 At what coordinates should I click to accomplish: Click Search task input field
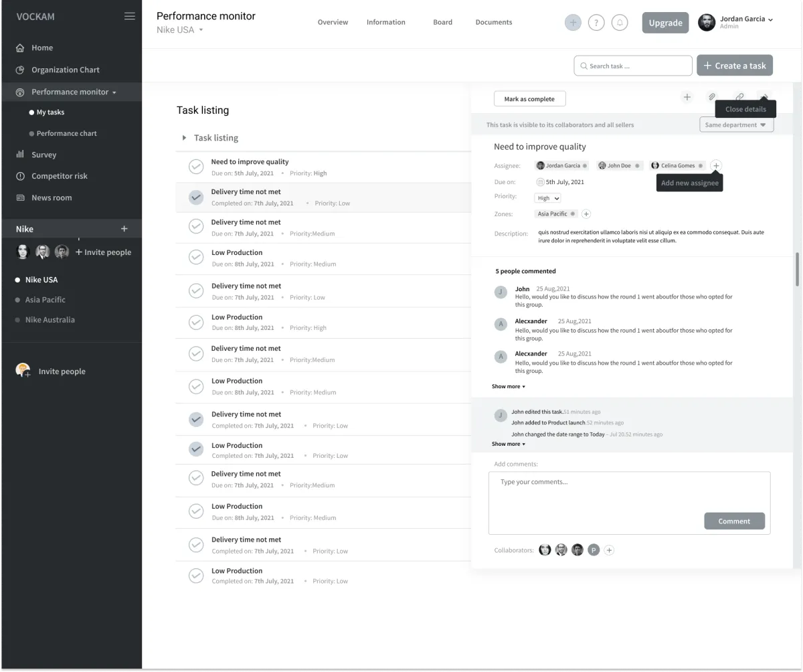633,66
